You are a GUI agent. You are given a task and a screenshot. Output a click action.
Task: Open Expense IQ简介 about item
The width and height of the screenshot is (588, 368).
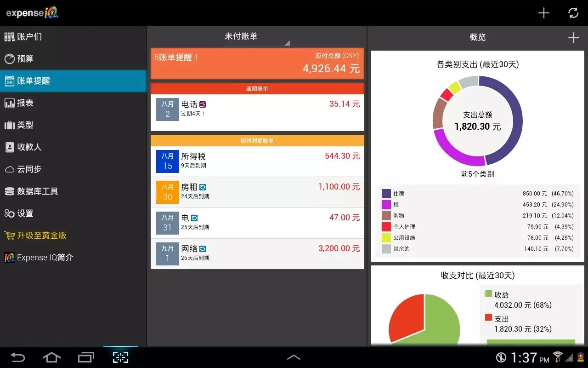pos(73,258)
